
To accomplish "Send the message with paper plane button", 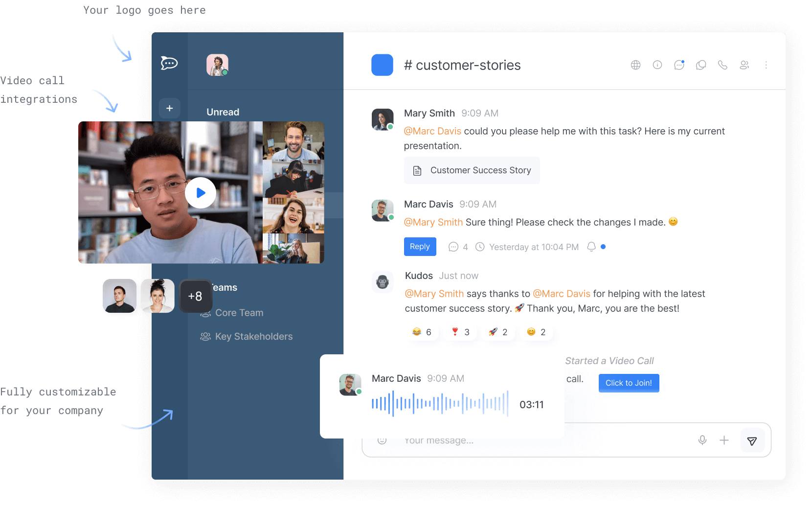I will (752, 441).
